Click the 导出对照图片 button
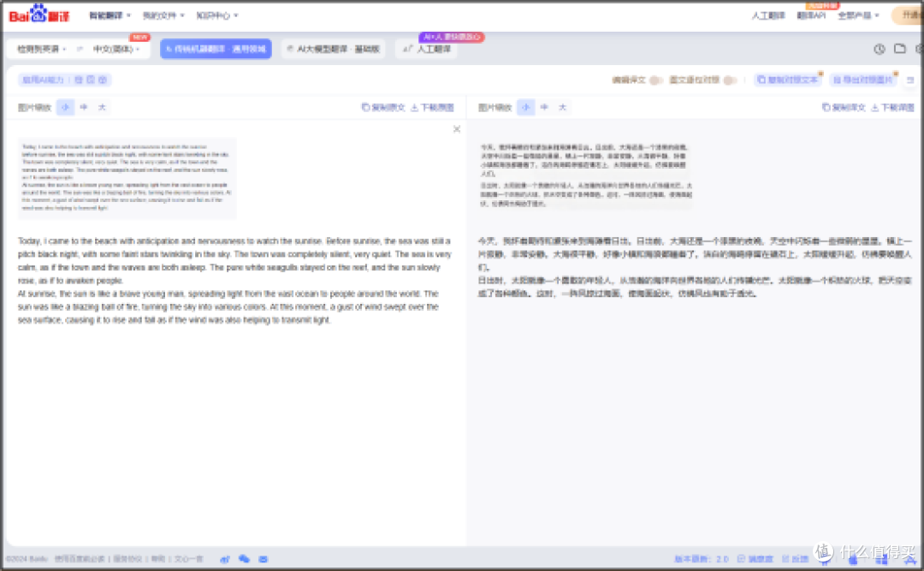 tap(863, 80)
